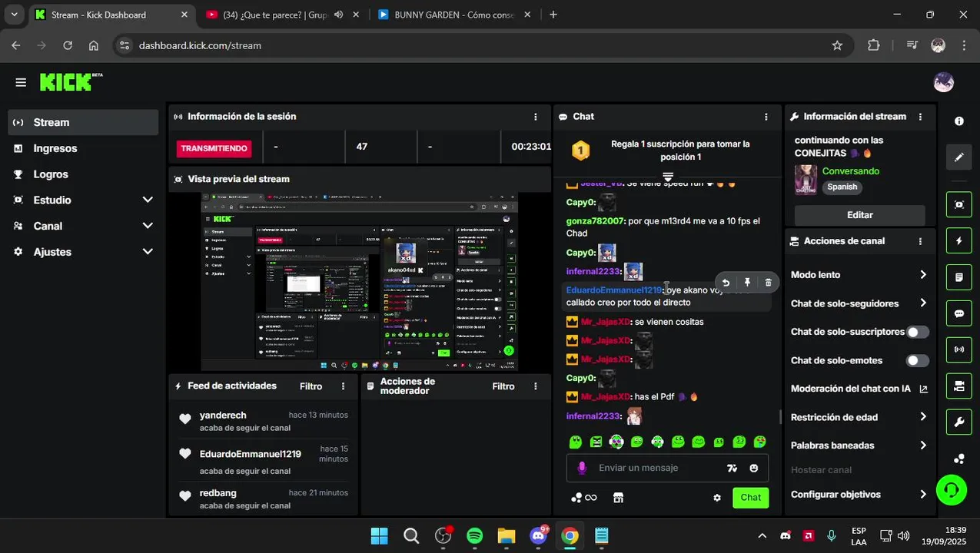
Task: Click the Conversando category link
Action: pos(851,171)
